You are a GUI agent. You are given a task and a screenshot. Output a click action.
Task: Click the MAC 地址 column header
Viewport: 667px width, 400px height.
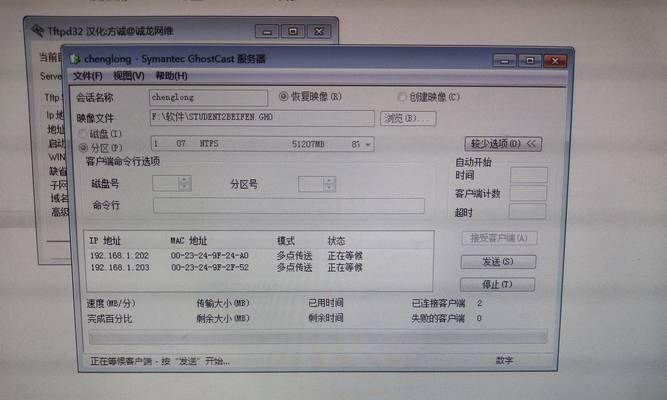(188, 241)
